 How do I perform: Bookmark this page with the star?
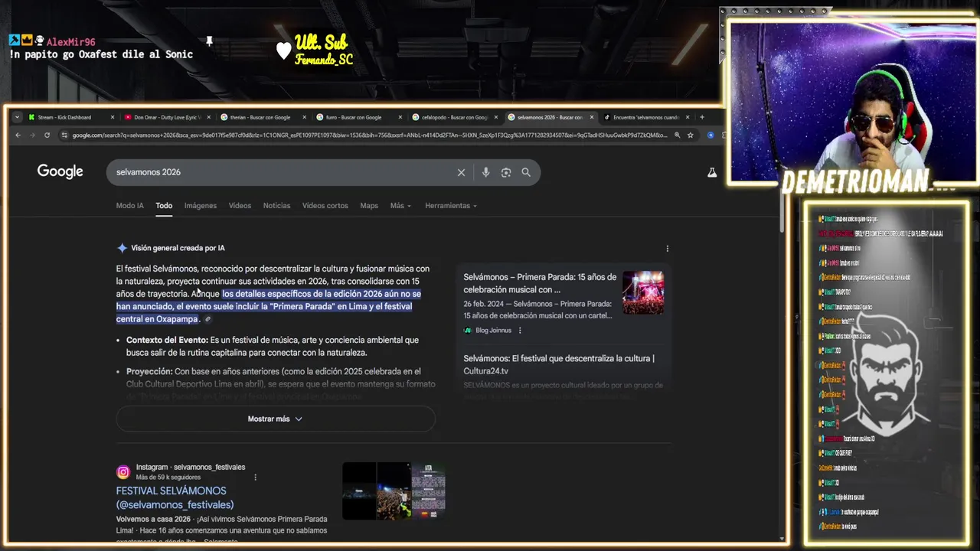click(x=690, y=135)
